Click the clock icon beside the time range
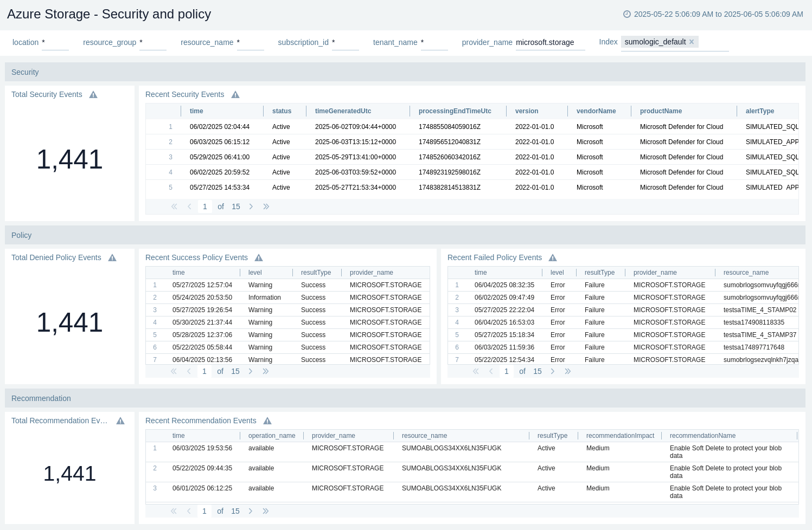The width and height of the screenshot is (812, 530). coord(627,14)
